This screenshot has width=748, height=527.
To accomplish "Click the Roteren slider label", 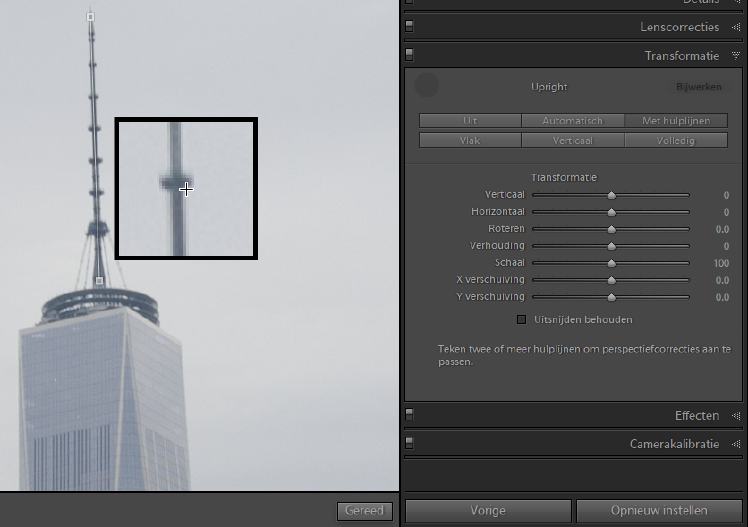I will pyautogui.click(x=506, y=229).
